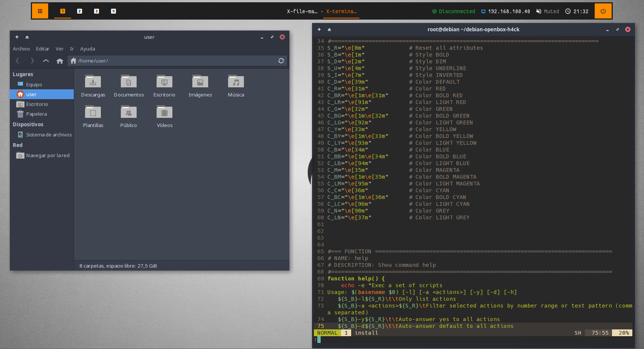Open the application launcher grid icon
Screen dimensions: 644x349
(x=40, y=11)
